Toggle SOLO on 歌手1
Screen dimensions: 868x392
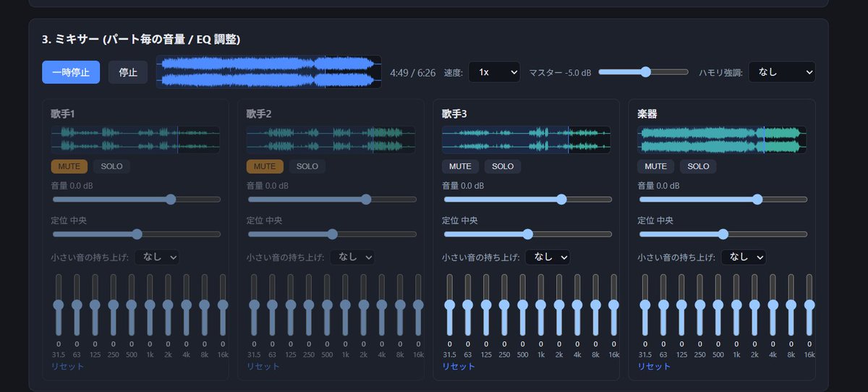(x=112, y=166)
